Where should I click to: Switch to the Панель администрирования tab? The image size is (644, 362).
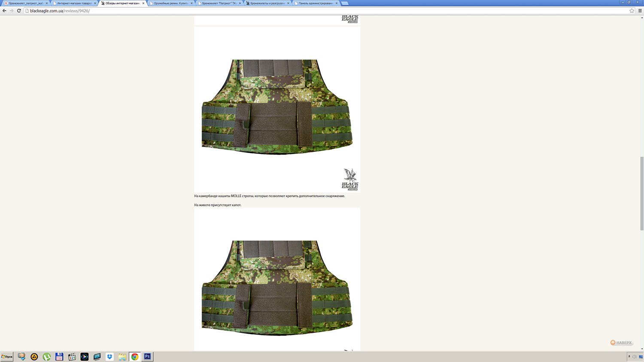pos(315,3)
